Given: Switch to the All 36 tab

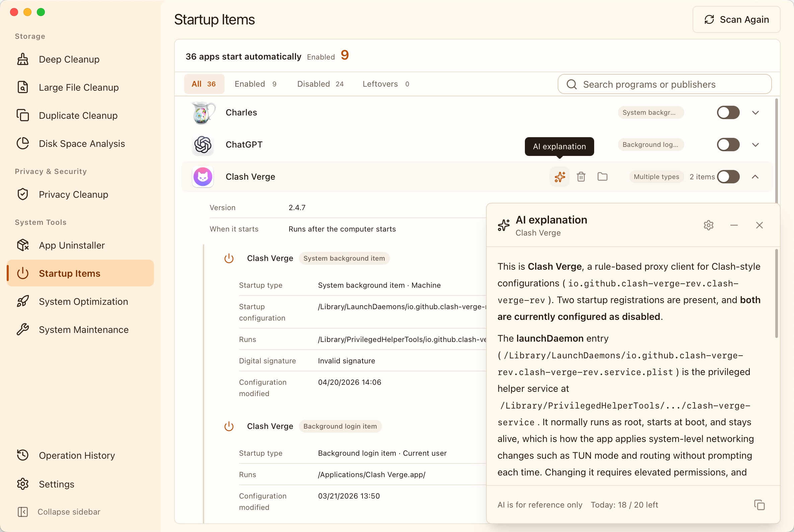Looking at the screenshot, I should coord(204,84).
